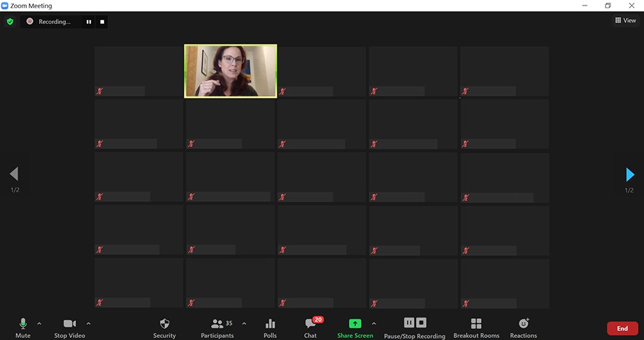Screen dimensions: 644x340
Task: Expand the sharing options arrow beside Share Screen
Action: pos(374,324)
